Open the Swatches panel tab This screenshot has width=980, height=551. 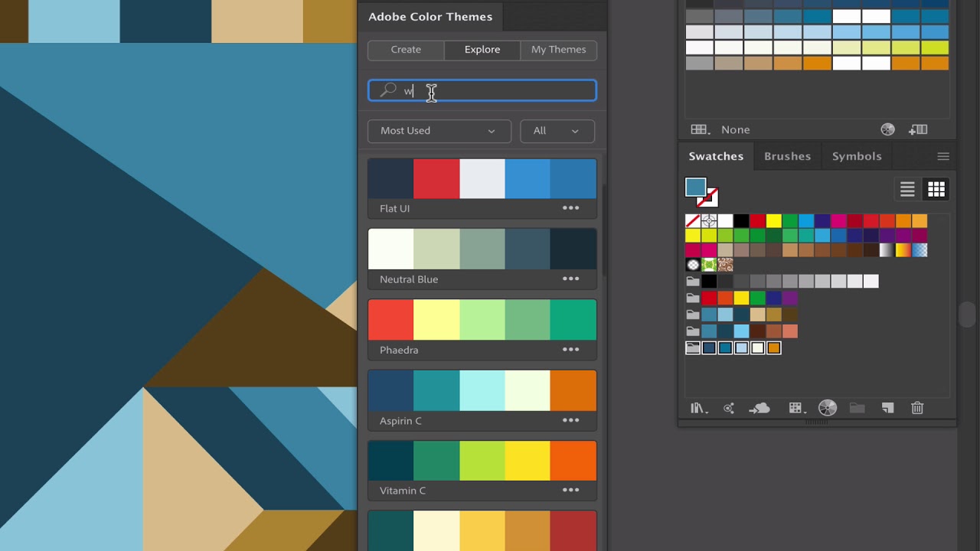coord(716,156)
